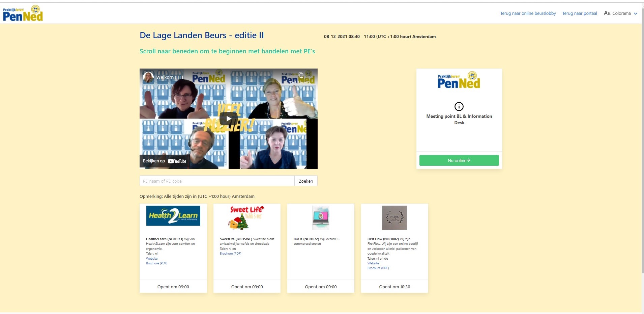Screen dimensions: 644x314
Task: Click the First Flow (NL01082) card title
Action: pos(383,239)
